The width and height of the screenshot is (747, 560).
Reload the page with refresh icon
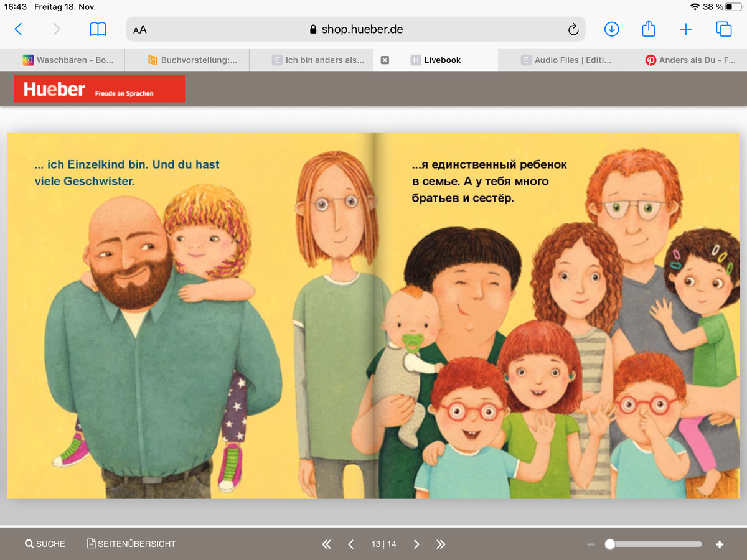[x=573, y=29]
